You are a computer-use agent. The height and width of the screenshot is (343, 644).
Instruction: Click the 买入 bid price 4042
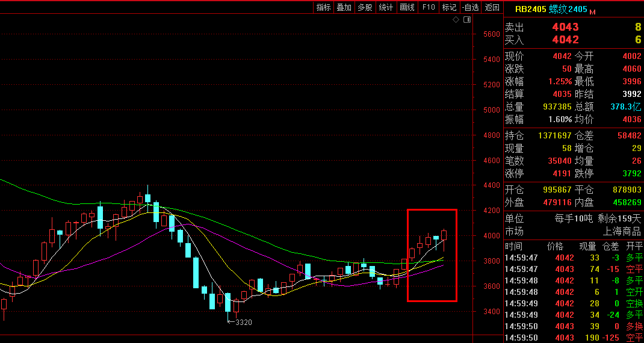point(565,40)
